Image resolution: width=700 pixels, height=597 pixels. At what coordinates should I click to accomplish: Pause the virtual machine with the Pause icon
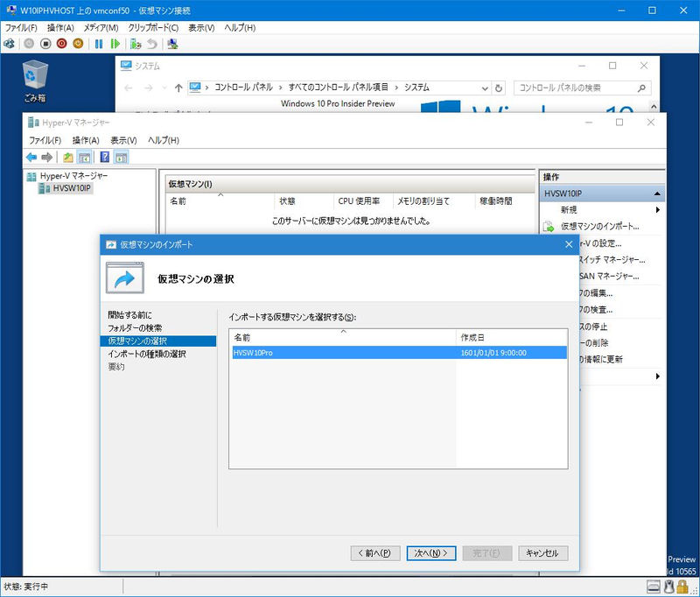coord(99,44)
